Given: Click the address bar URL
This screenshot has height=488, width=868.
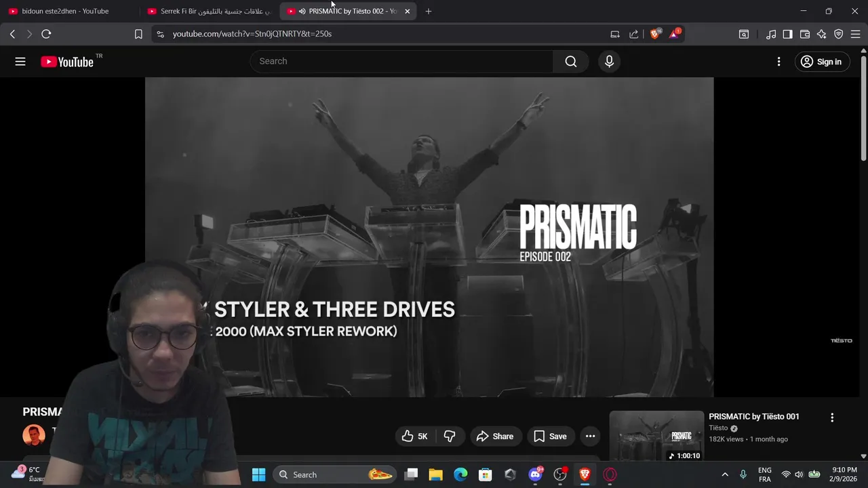Looking at the screenshot, I should 252,34.
